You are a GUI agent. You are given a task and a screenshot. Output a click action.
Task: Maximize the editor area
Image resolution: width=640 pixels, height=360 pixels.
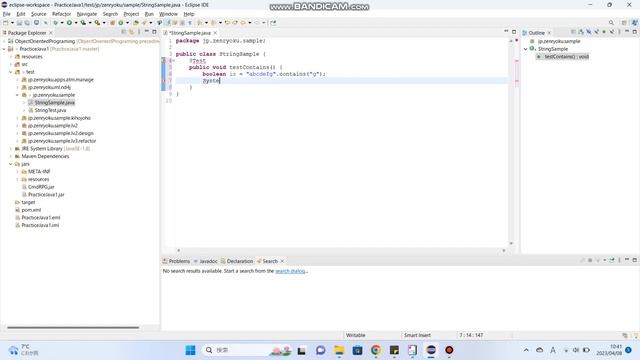(x=514, y=32)
